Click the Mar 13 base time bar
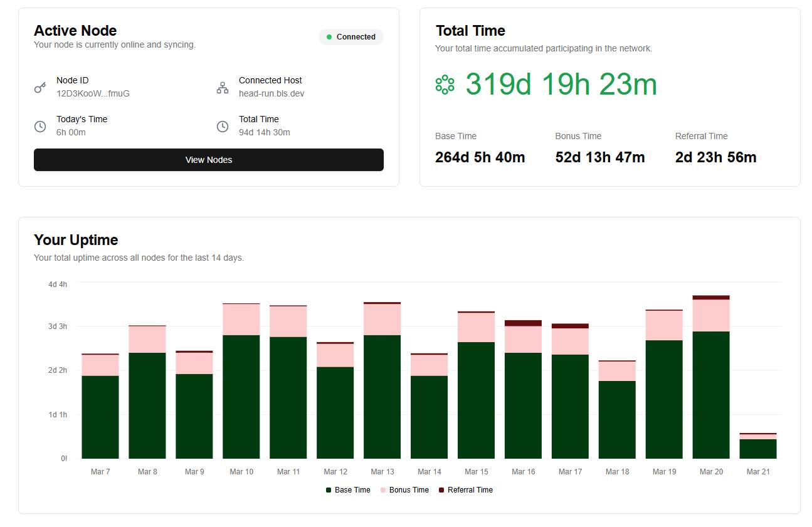812x527 pixels. [382, 397]
